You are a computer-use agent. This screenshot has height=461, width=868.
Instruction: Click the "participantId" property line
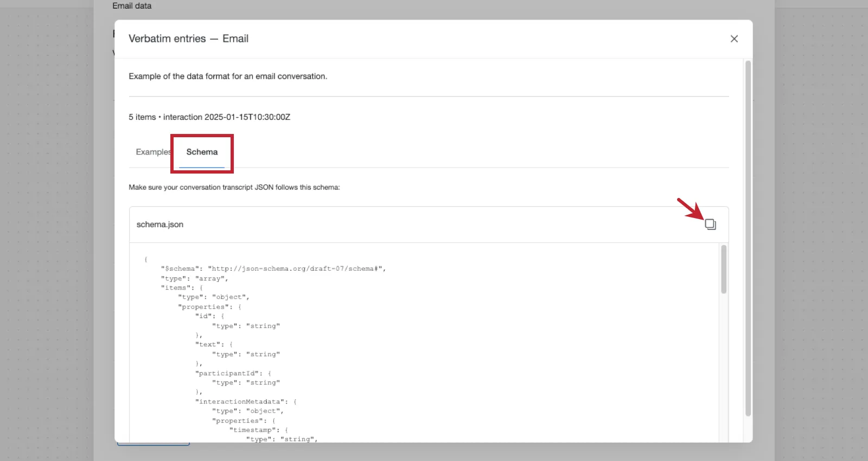point(233,373)
